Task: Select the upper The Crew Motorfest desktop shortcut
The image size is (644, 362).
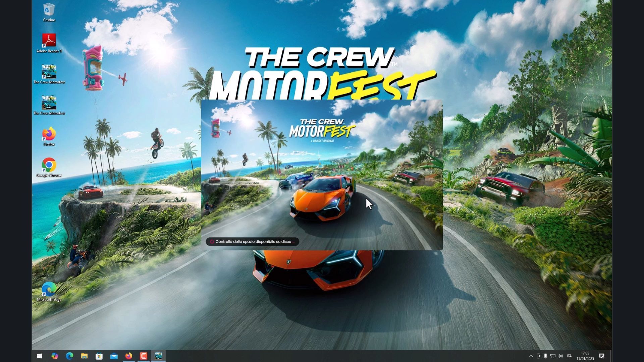Action: point(49,74)
